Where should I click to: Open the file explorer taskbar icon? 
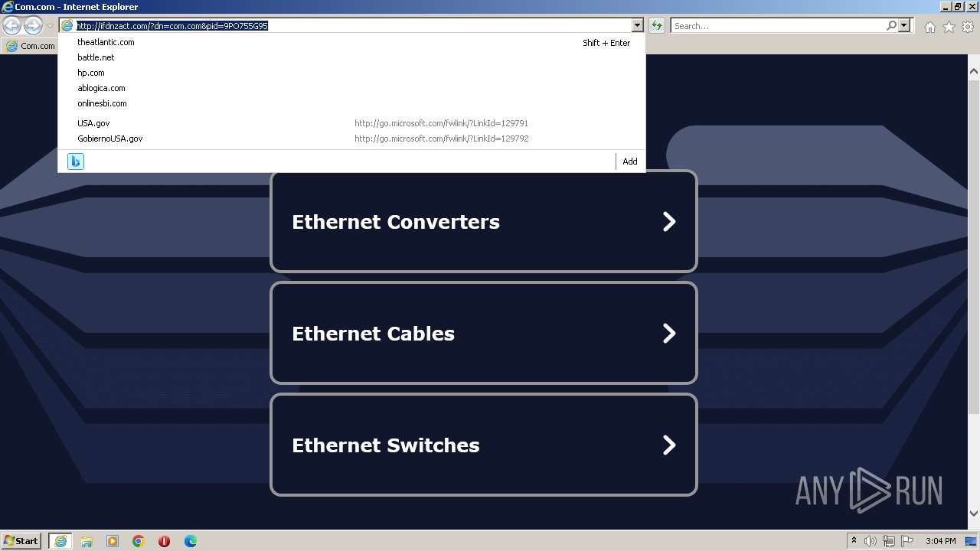[87, 541]
